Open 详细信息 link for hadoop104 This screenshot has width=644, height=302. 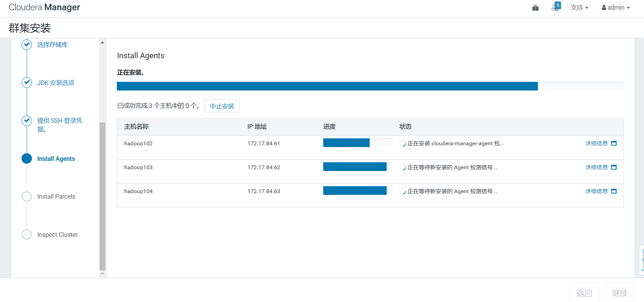click(596, 191)
